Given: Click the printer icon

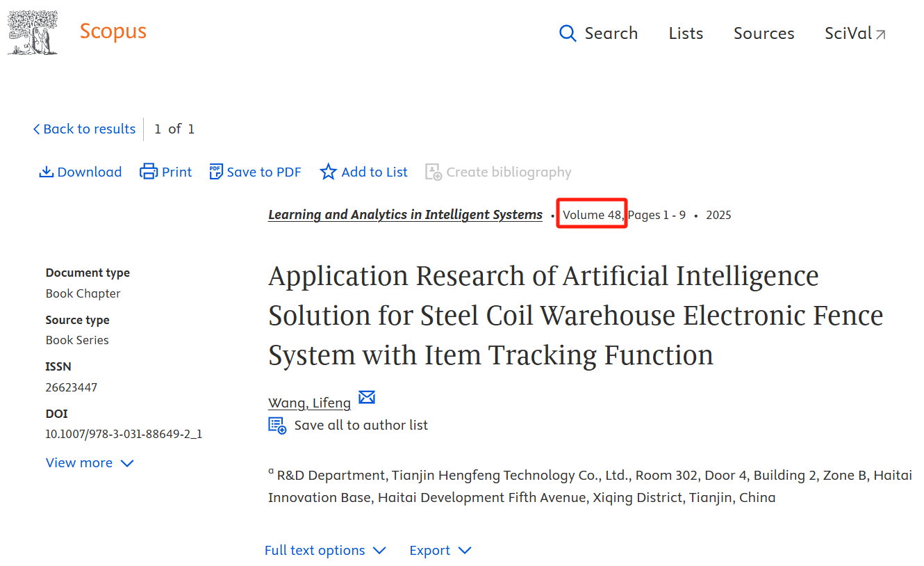Looking at the screenshot, I should [149, 172].
